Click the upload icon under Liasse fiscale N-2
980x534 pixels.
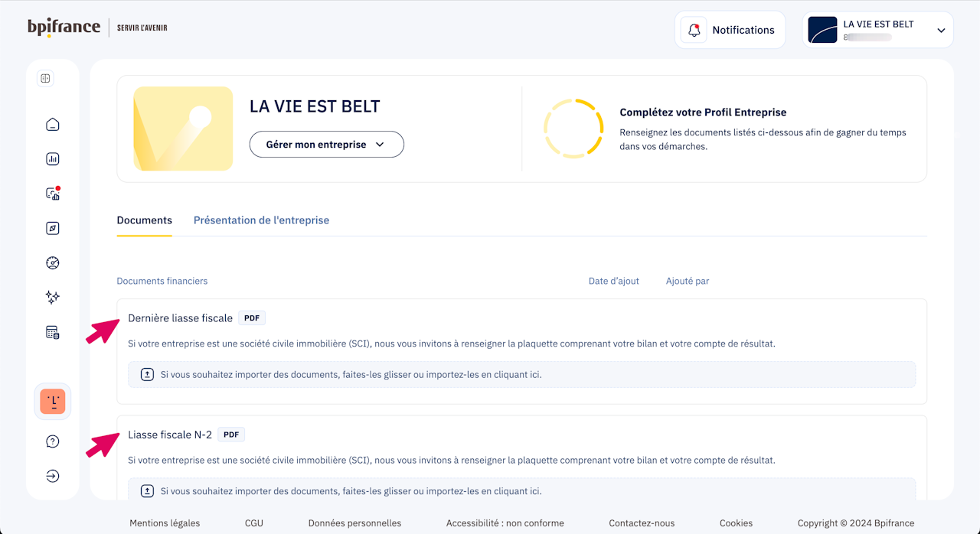147,491
